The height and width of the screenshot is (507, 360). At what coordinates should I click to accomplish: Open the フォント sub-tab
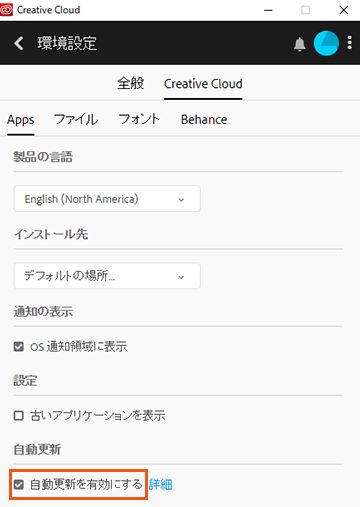point(139,119)
